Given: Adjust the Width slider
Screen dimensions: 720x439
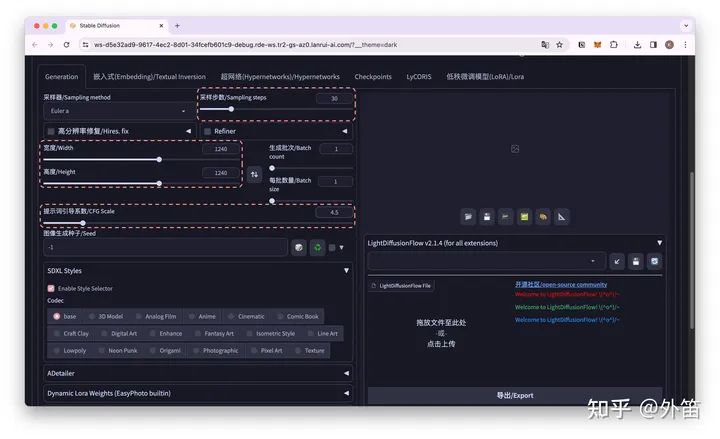Looking at the screenshot, I should [141, 160].
